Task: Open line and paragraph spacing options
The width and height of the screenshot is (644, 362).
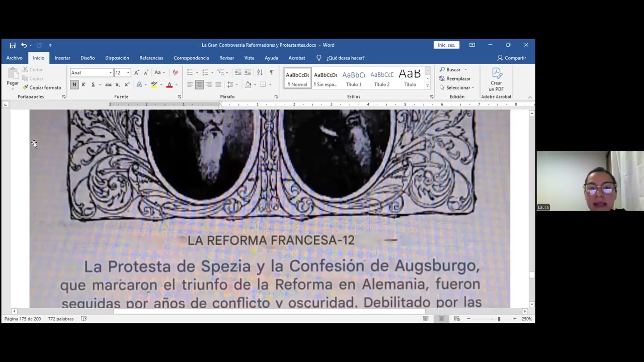Action: pos(231,84)
